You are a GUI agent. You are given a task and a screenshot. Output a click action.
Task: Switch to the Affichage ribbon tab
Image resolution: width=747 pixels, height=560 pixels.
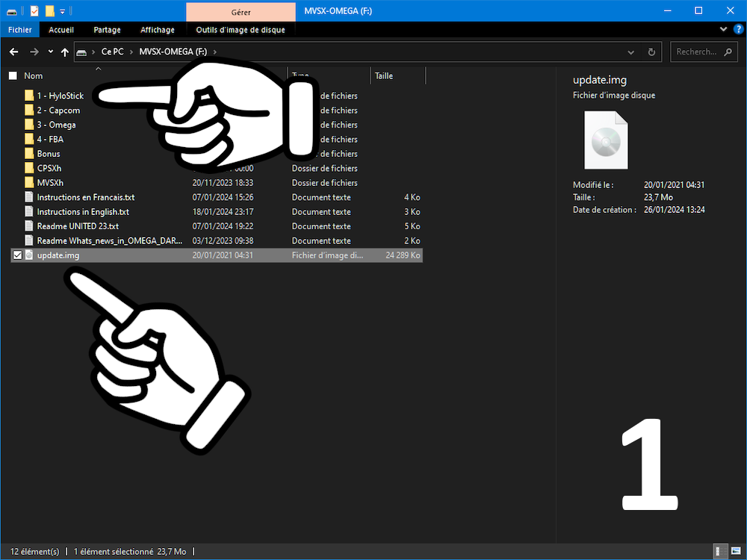(x=157, y=30)
